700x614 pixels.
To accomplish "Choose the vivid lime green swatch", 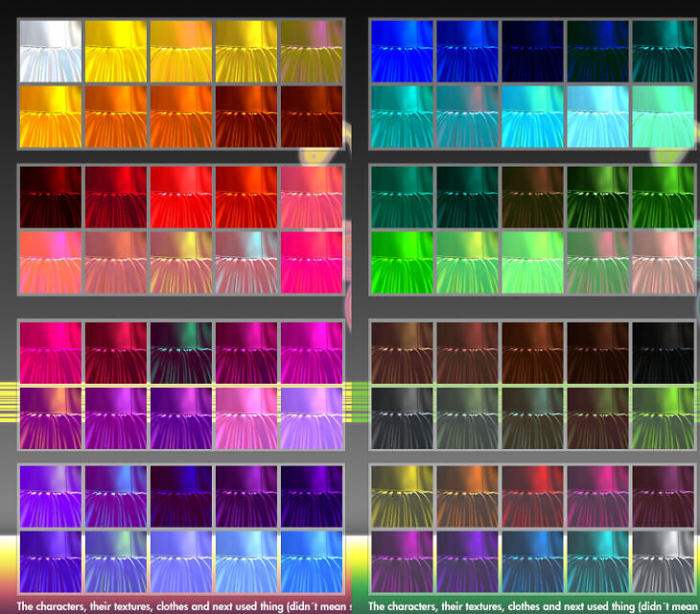I will pyautogui.click(x=401, y=261).
